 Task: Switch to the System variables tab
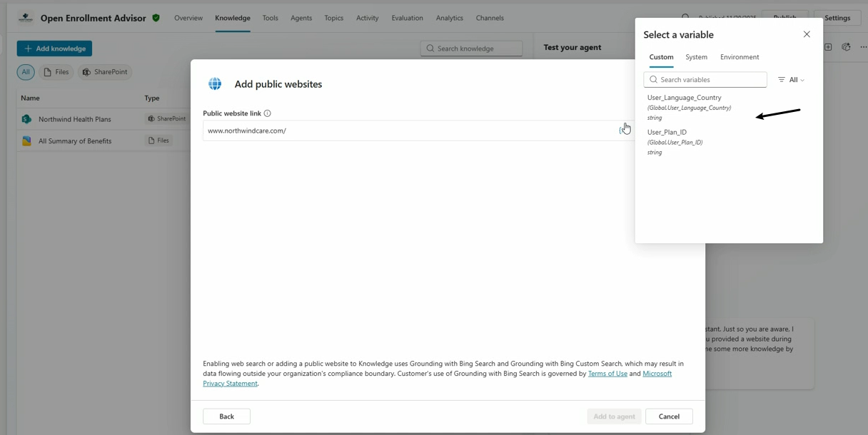(x=697, y=57)
